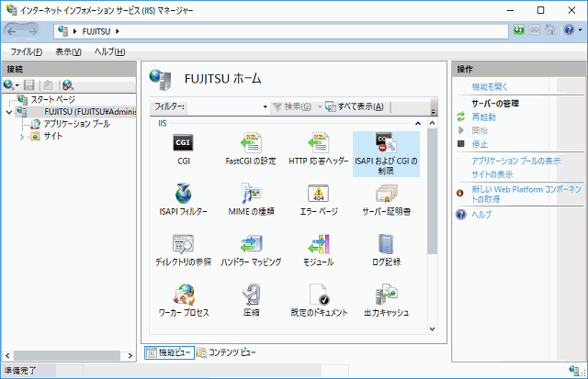Open the ファイル(F) menu

[x=27, y=51]
